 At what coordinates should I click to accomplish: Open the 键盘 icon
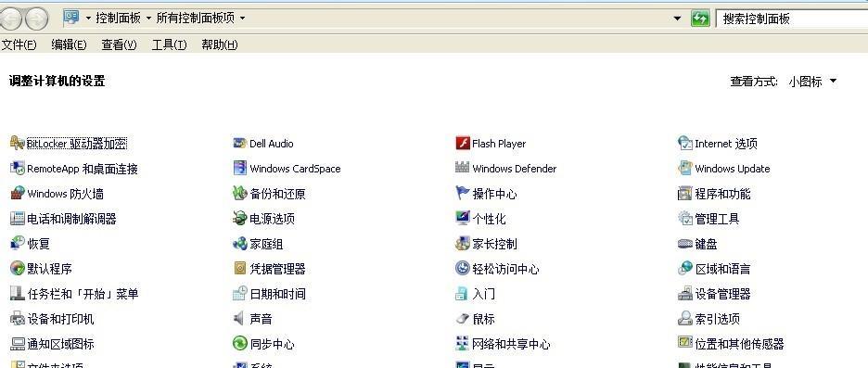(x=684, y=244)
